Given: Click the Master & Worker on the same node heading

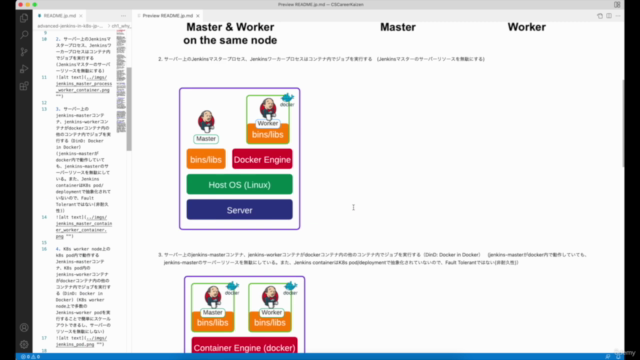Looking at the screenshot, I should pyautogui.click(x=230, y=33).
